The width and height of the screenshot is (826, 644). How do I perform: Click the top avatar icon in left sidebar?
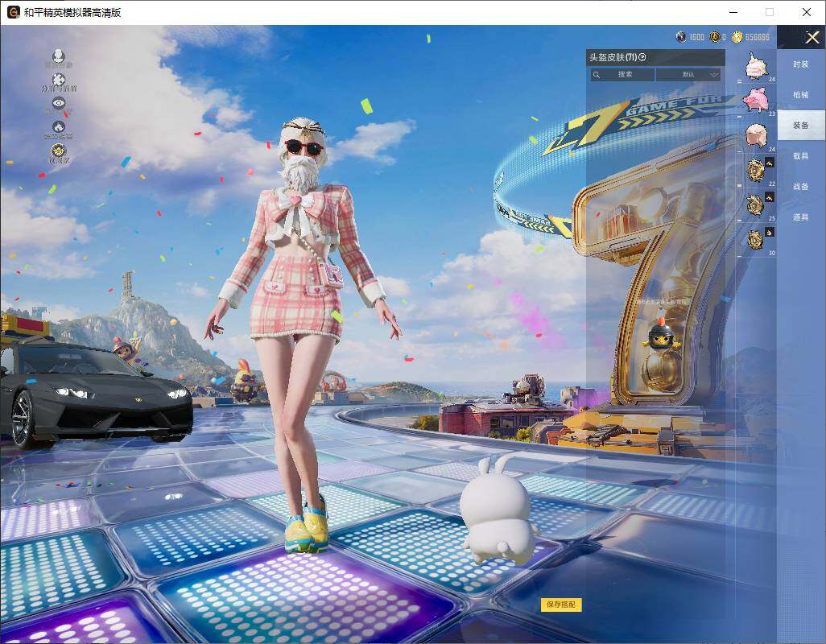pos(59,57)
